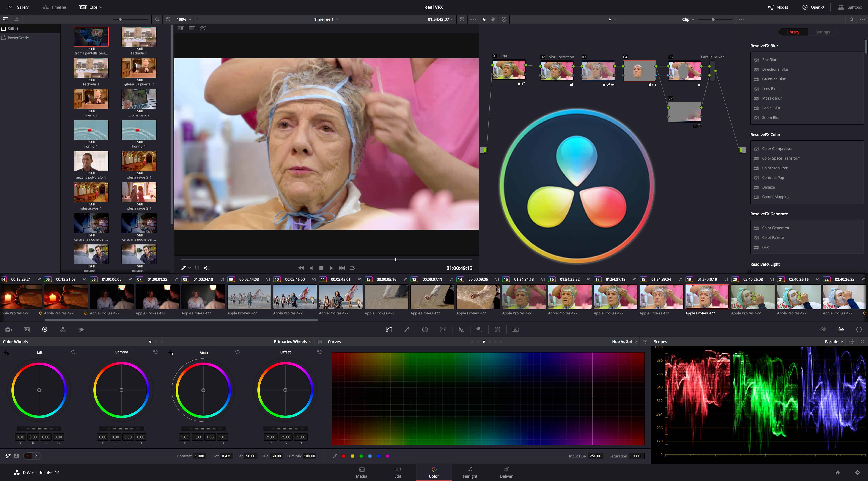Click the gallery search magnifier icon

tap(157, 20)
